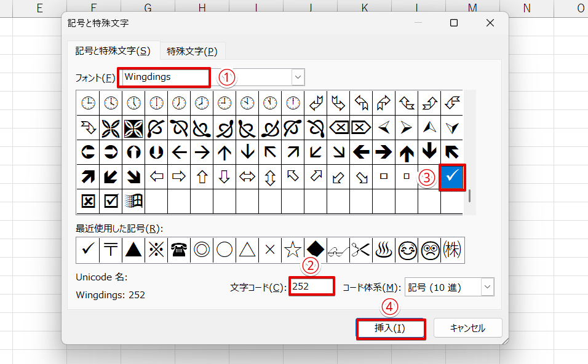Image resolution: width=588 pixels, height=364 pixels.
Task: Pick the white star recent symbol
Action: click(293, 250)
